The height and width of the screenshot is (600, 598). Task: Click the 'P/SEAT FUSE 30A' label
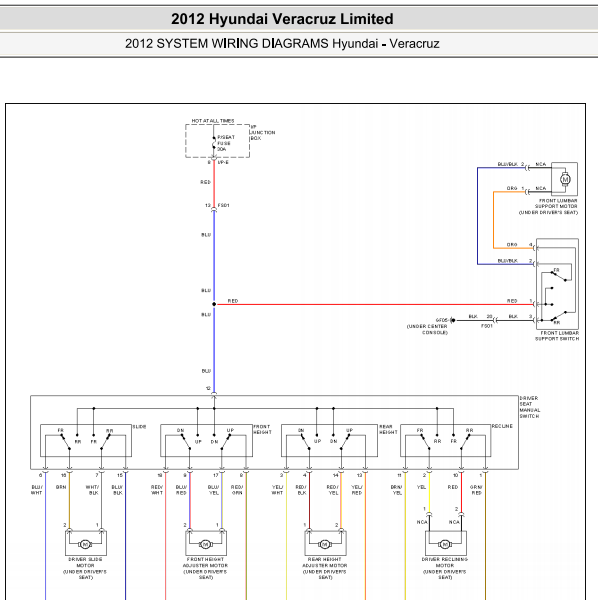click(x=226, y=143)
